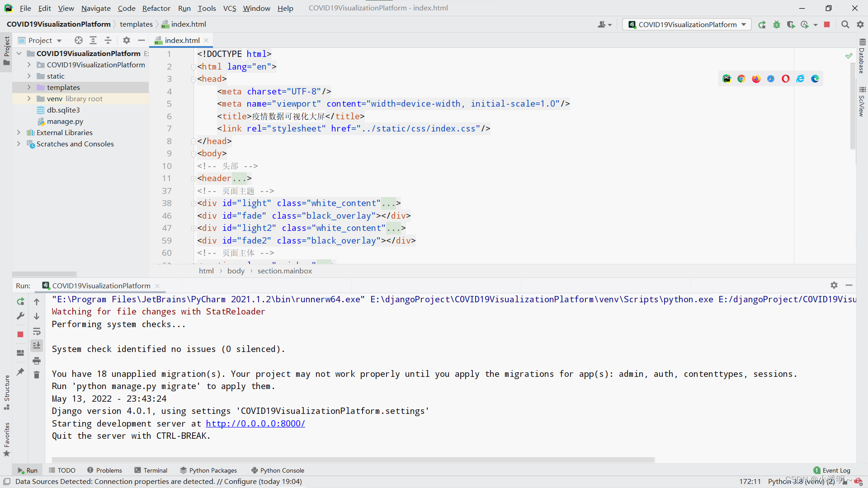Open the Python Console tab
The width and height of the screenshot is (868, 488).
tap(278, 470)
